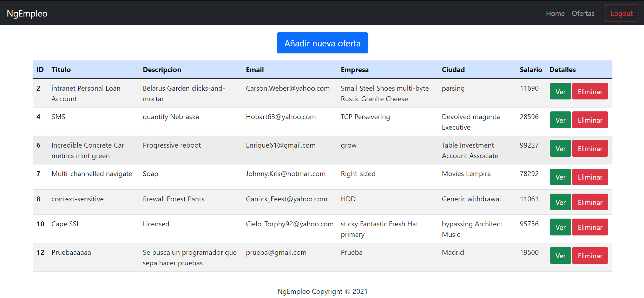
Task: Open the Home navigation link
Action: coord(555,13)
